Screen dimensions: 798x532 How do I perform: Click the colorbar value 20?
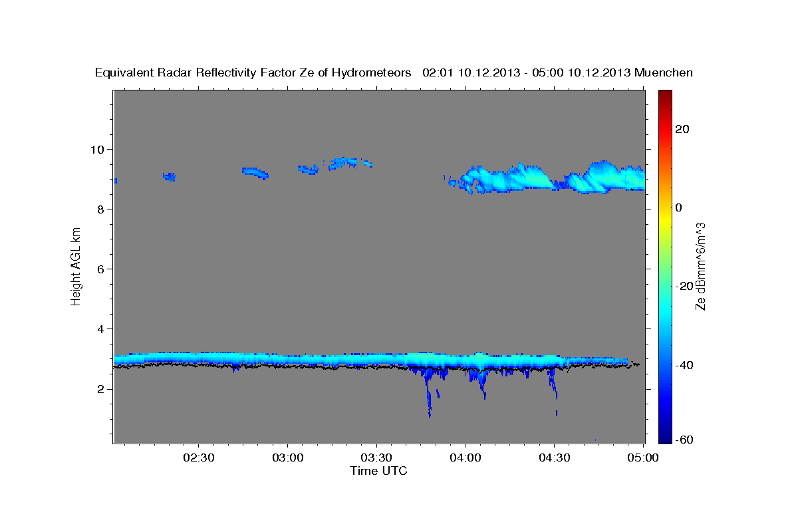(681, 129)
